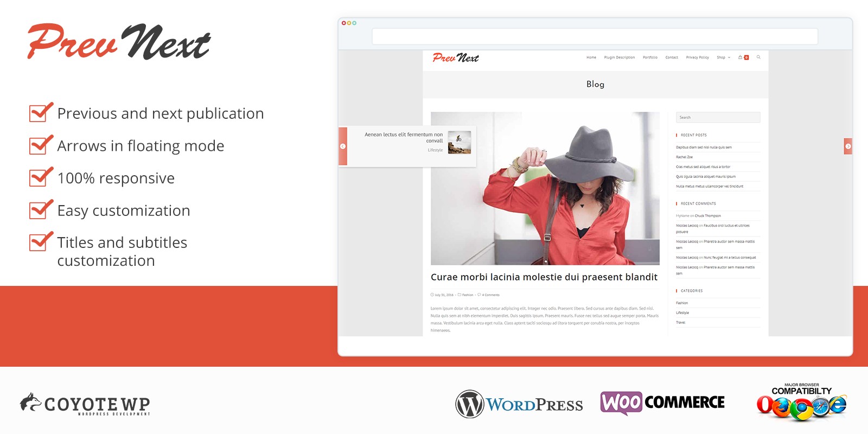The width and height of the screenshot is (868, 434).
Task: Open the Home menu item
Action: [x=591, y=58]
